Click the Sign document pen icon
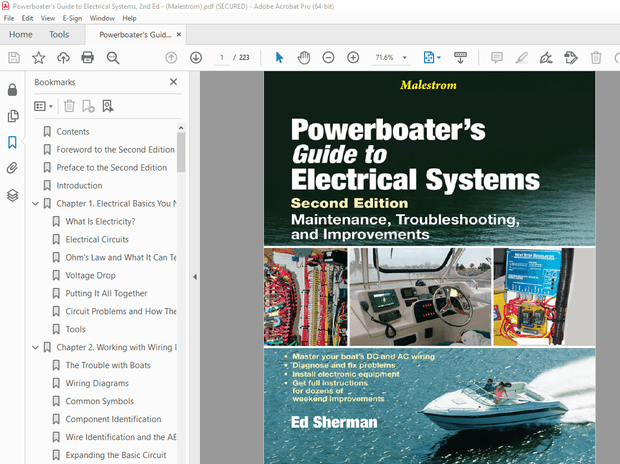 click(546, 58)
